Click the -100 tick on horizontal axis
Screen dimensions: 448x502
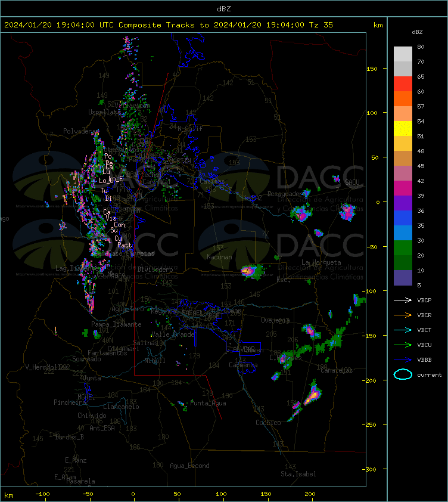(x=42, y=494)
